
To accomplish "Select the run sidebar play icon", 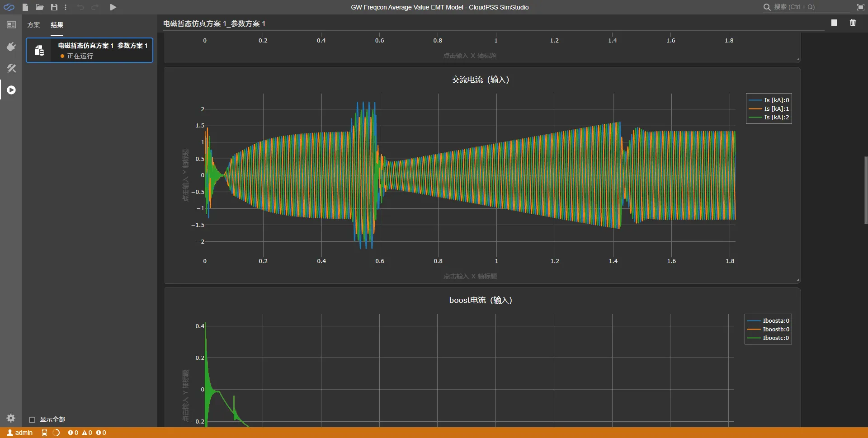I will (11, 90).
